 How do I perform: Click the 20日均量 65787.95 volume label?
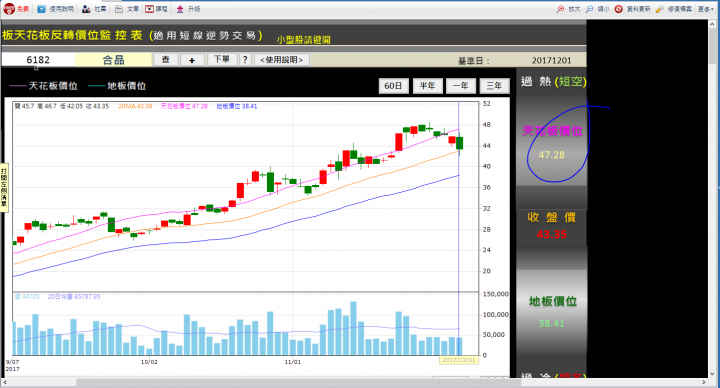[x=74, y=297]
